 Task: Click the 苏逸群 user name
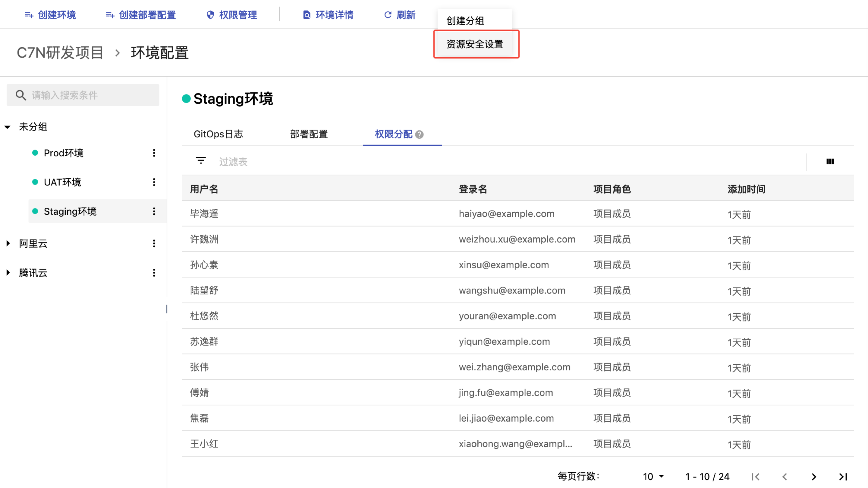(x=204, y=342)
